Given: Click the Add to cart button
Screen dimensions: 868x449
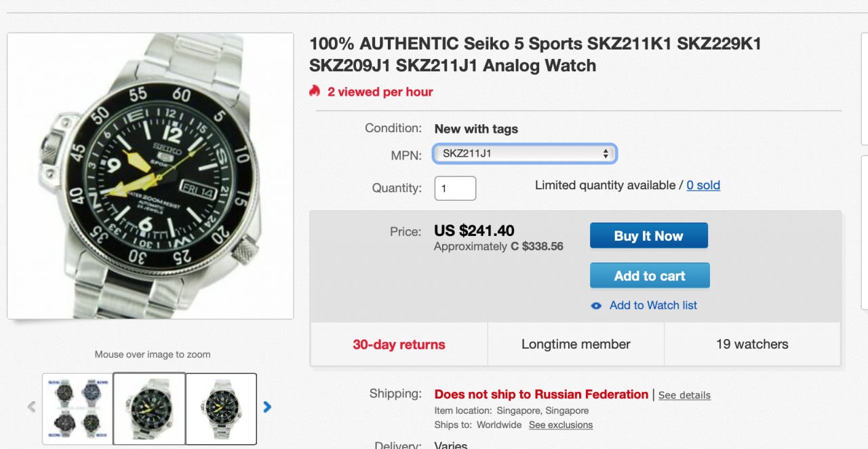Looking at the screenshot, I should tap(649, 276).
